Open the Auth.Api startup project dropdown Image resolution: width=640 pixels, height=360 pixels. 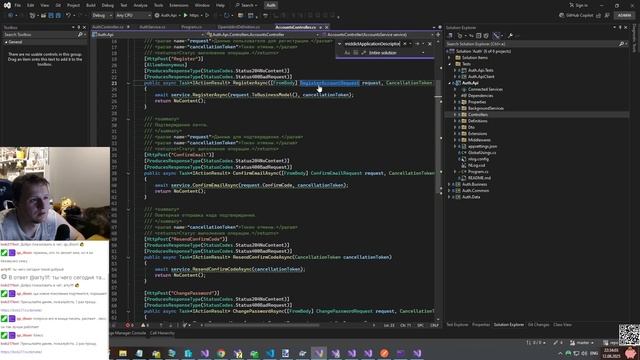pyautogui.click(x=167, y=16)
